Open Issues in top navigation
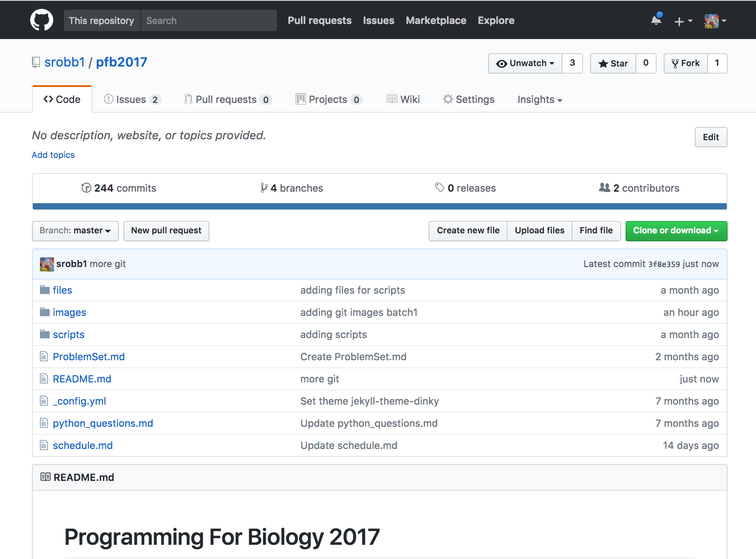Image resolution: width=756 pixels, height=559 pixels. click(378, 20)
